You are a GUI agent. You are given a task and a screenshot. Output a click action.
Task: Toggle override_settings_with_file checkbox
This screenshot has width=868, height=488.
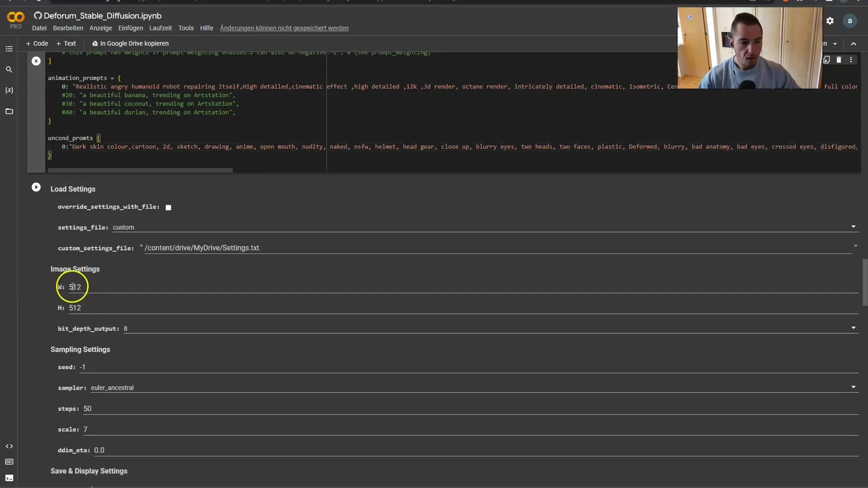pos(168,207)
